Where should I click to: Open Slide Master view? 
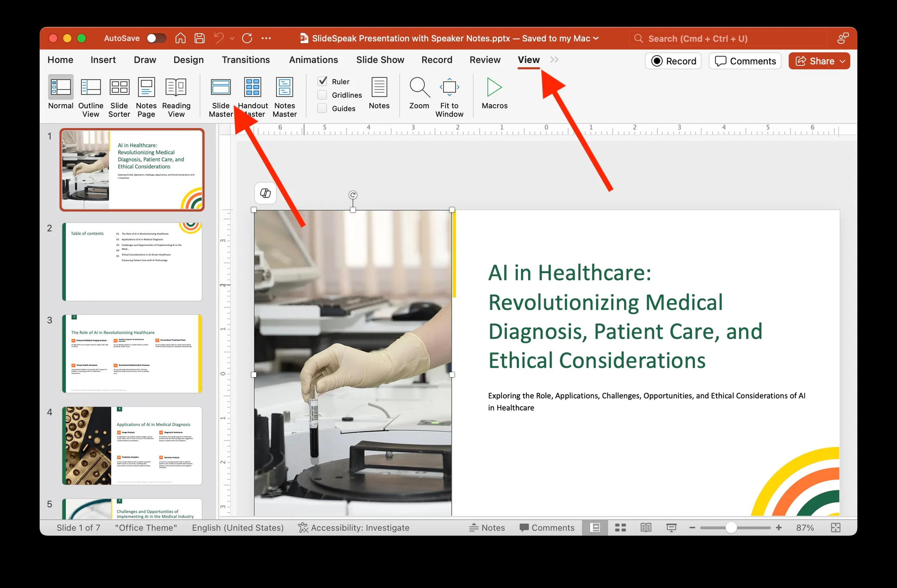click(x=221, y=97)
